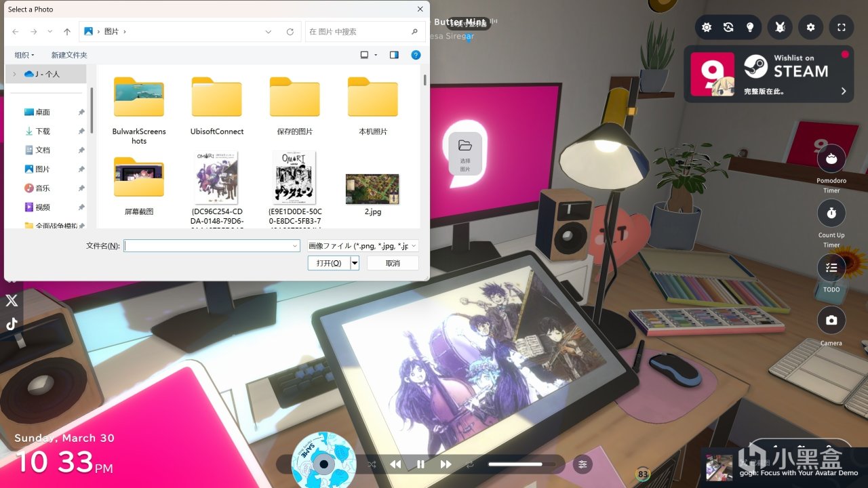Open recent locations dropdown arrow

52,32
